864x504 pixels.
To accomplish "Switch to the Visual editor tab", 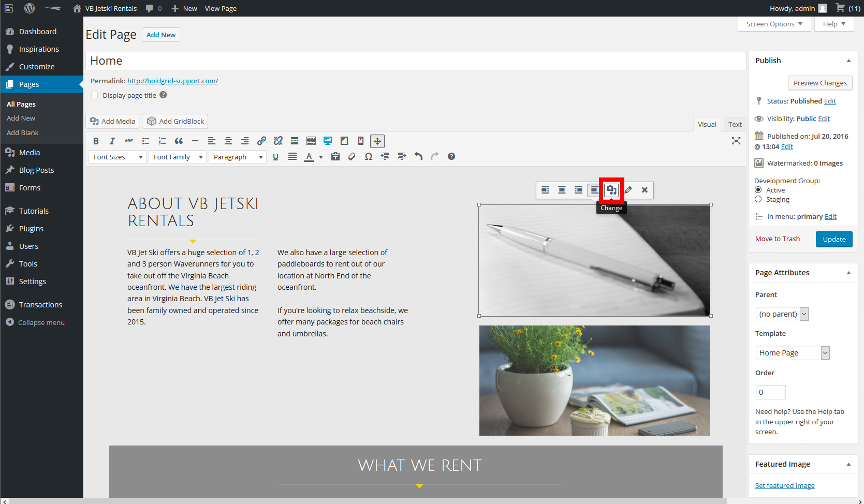I will coord(707,124).
